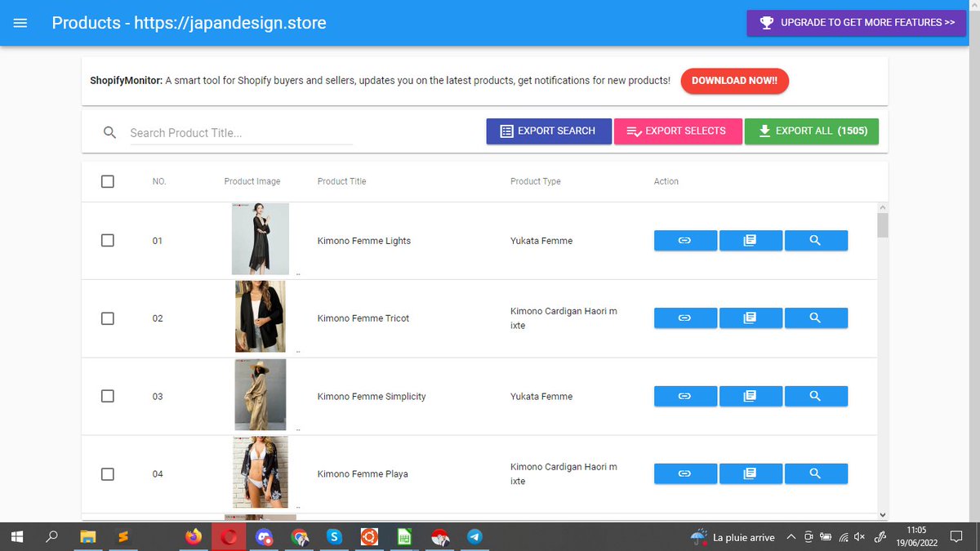Image resolution: width=980 pixels, height=551 pixels.
Task: Click Yukata Femme type in row 03
Action: [x=541, y=396]
